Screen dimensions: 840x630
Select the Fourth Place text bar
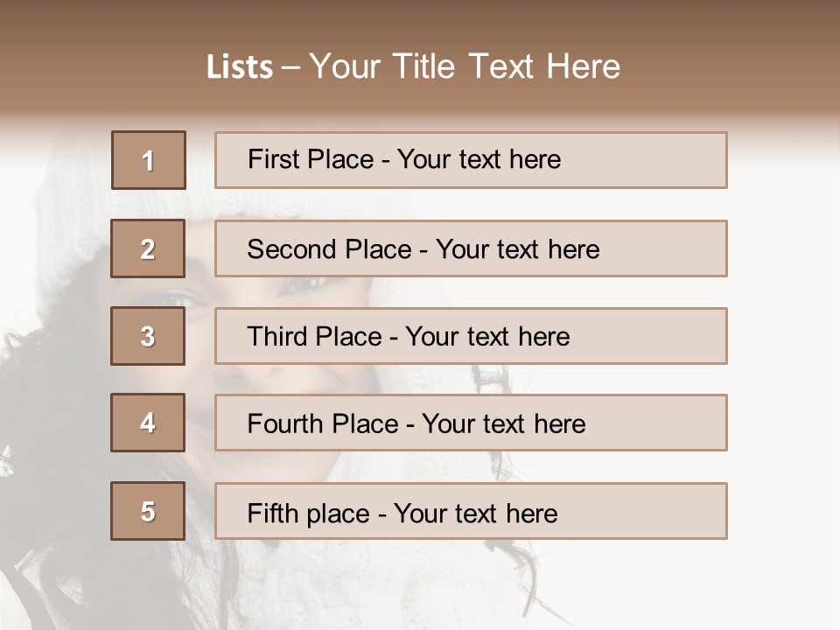pos(471,423)
